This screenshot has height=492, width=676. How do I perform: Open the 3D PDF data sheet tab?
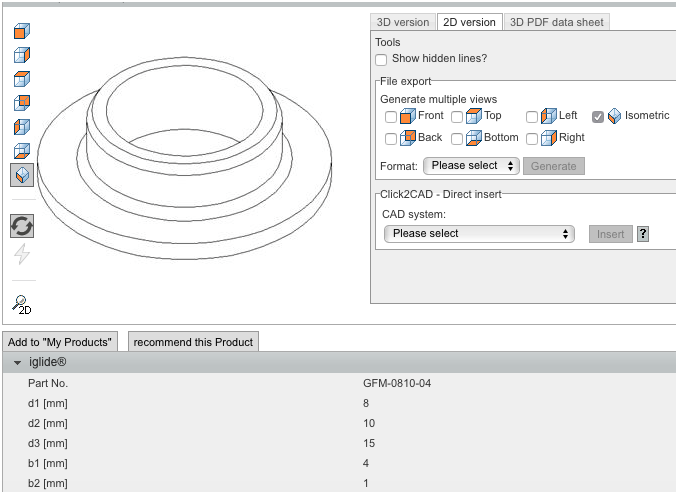[x=556, y=22]
